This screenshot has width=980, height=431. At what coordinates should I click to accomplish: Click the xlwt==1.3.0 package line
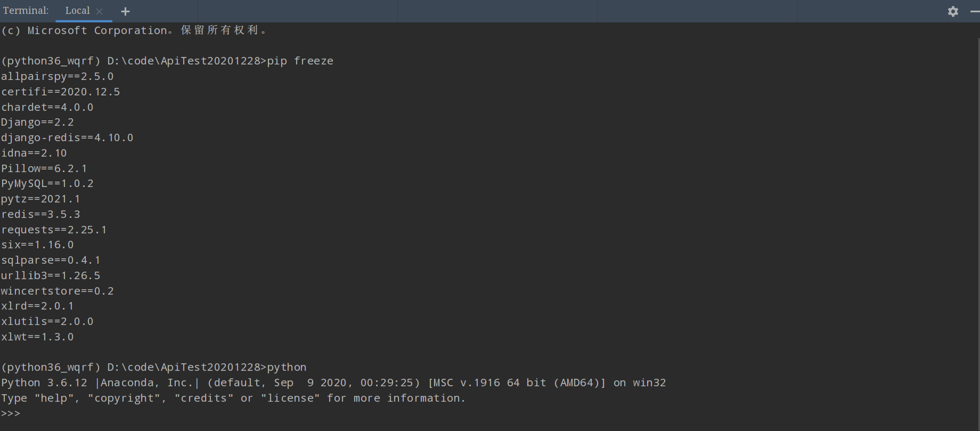(37, 337)
